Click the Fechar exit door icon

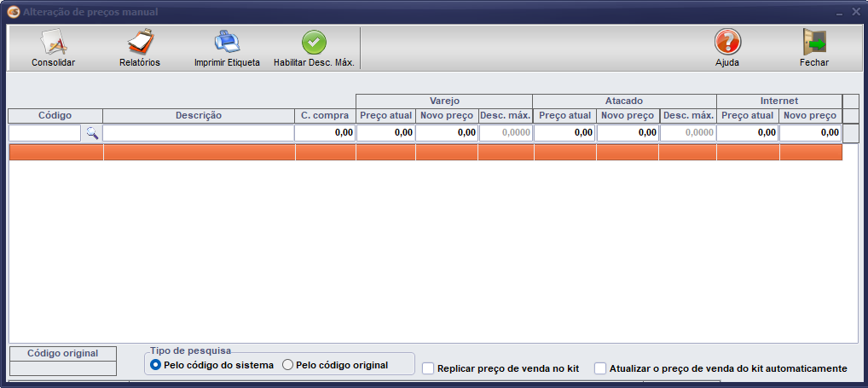813,43
